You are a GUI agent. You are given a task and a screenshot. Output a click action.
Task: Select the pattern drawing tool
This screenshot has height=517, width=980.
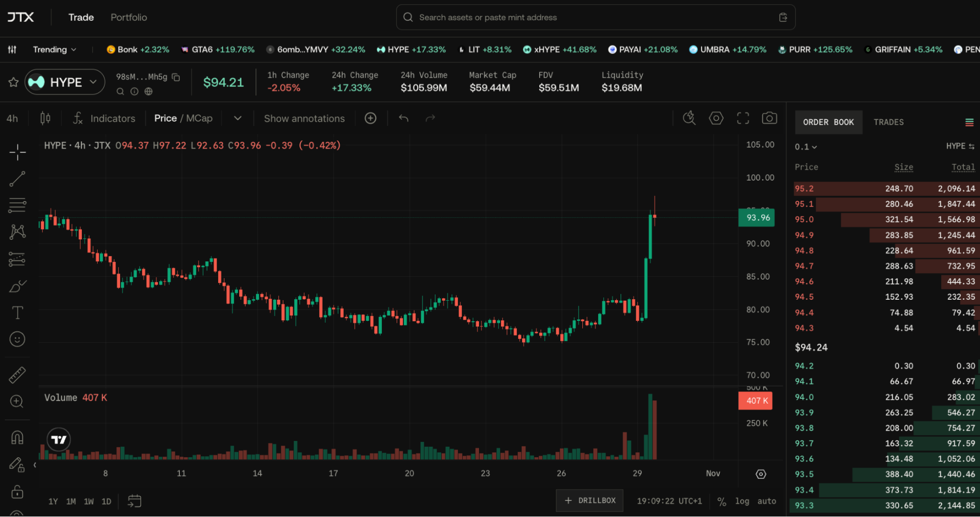coord(17,232)
